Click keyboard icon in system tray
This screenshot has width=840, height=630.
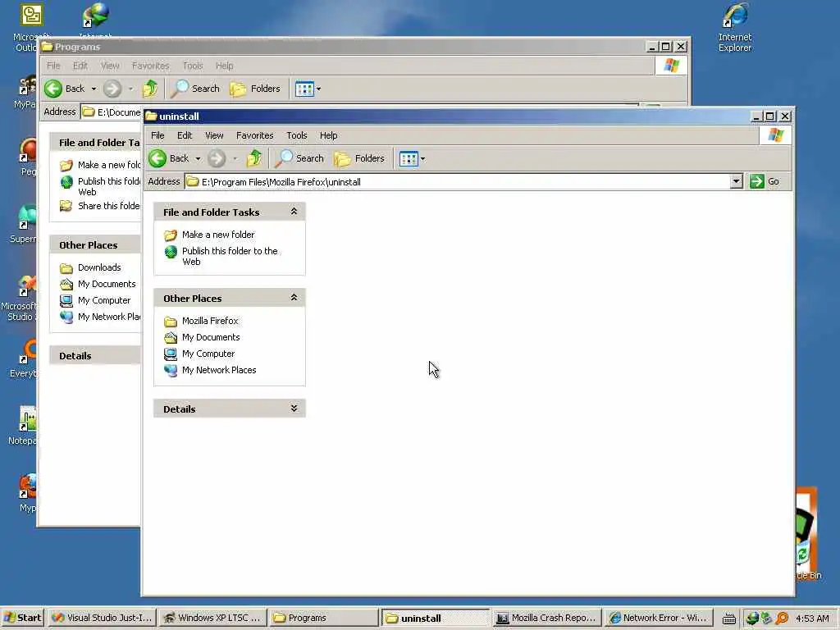coord(729,619)
